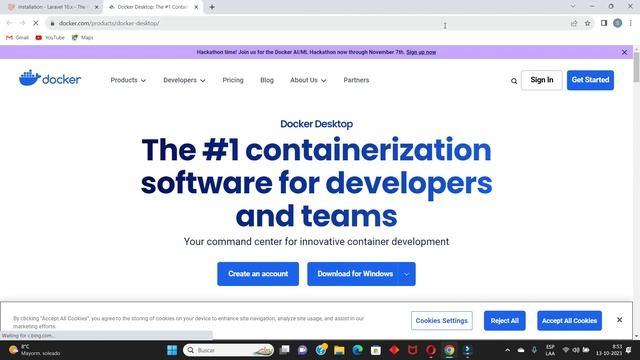Viewport: 640px width, 360px height.
Task: Open Cookies Settings
Action: pos(442,321)
